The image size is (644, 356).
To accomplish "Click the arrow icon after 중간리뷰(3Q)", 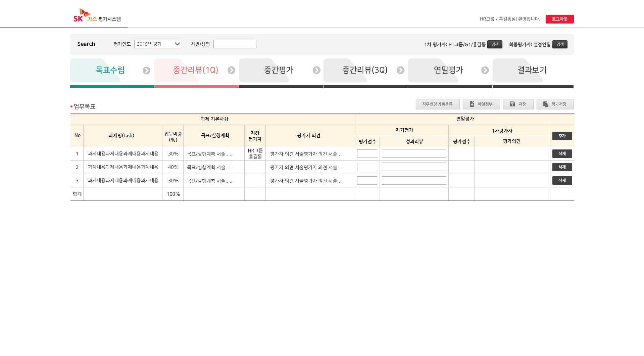I will point(400,70).
